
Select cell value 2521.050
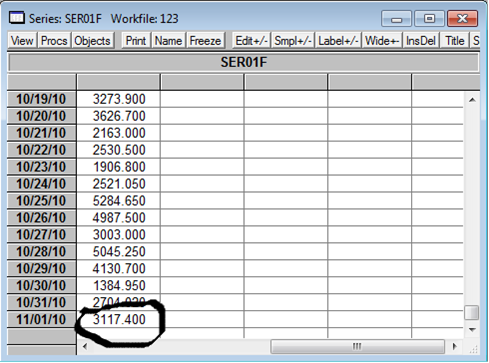[x=119, y=184]
